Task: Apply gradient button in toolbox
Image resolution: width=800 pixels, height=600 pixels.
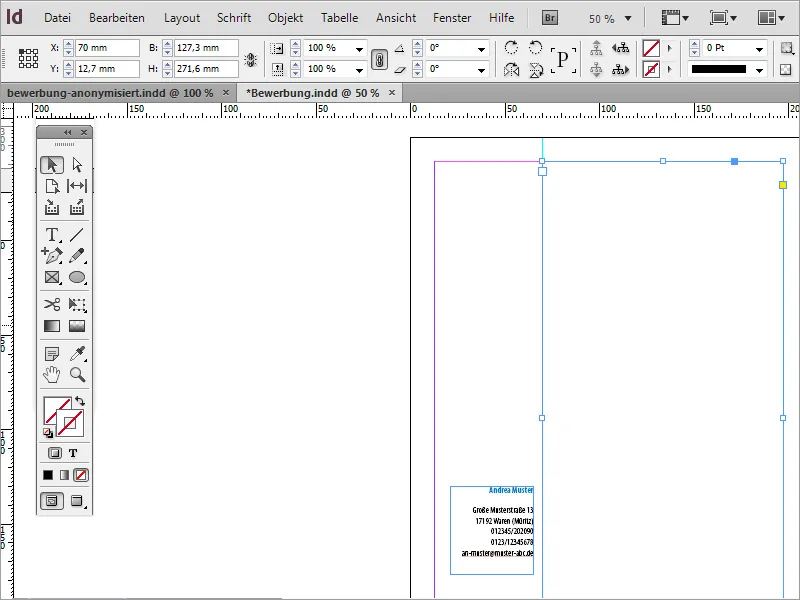Action: pyautogui.click(x=64, y=475)
